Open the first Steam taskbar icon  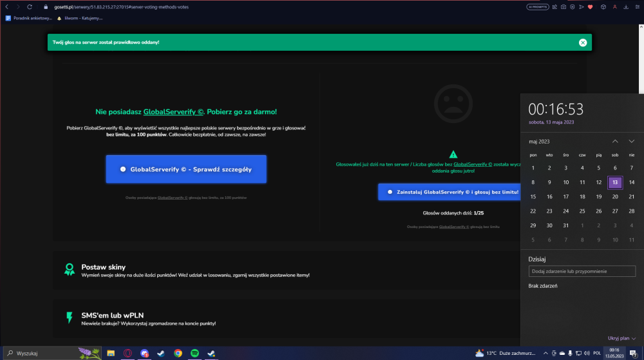click(160, 353)
